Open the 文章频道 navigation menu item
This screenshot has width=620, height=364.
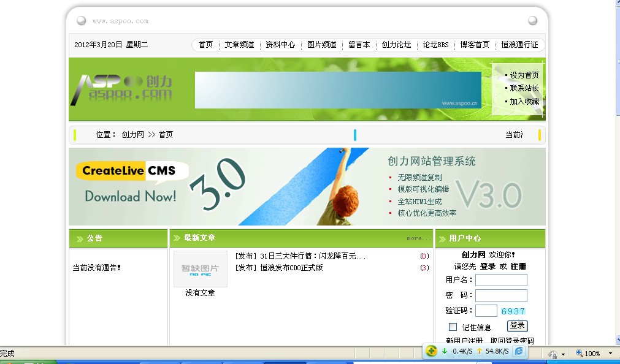(x=239, y=45)
